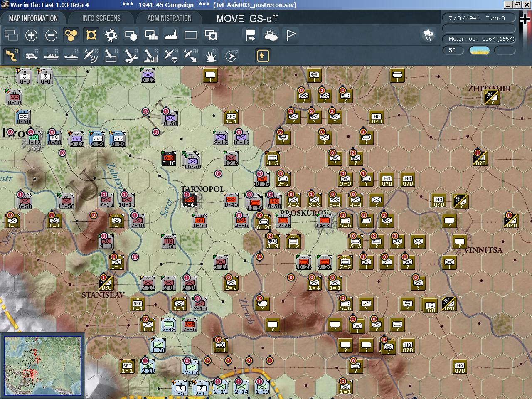This screenshot has height=399, width=532.
Task: Click the F11 explosion mode icon
Action: click(211, 56)
